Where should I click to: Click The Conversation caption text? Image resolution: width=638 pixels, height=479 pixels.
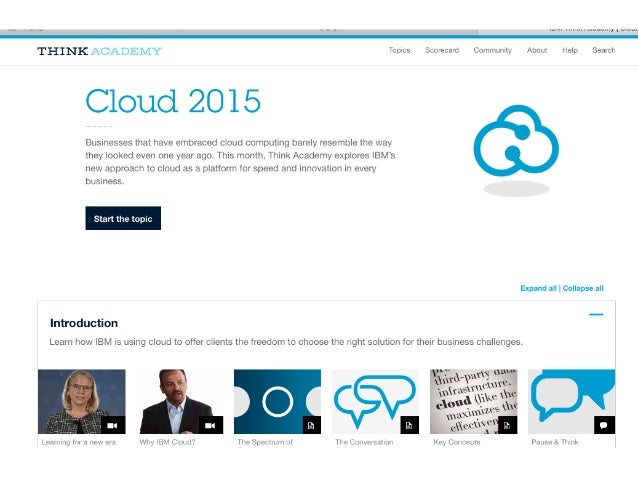[364, 442]
